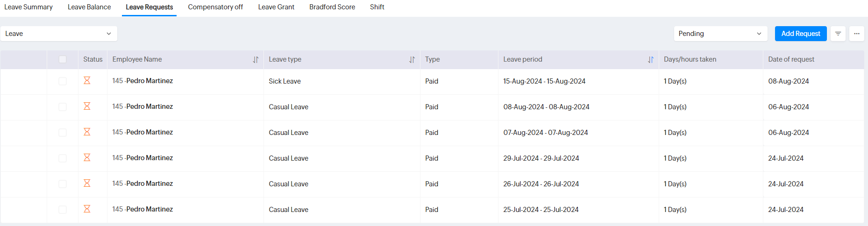Expand the Pending status filter dropdown
868x226 pixels.
pos(720,34)
